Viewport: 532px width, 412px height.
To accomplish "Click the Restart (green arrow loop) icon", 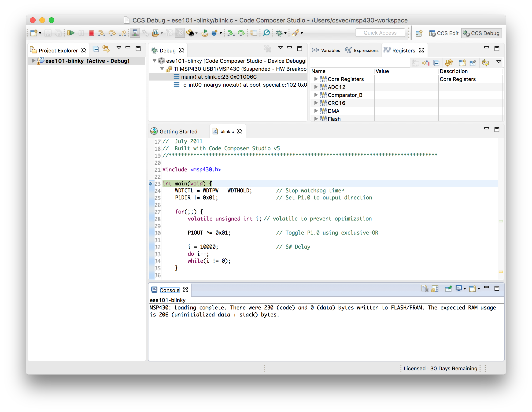I will pyautogui.click(x=204, y=33).
